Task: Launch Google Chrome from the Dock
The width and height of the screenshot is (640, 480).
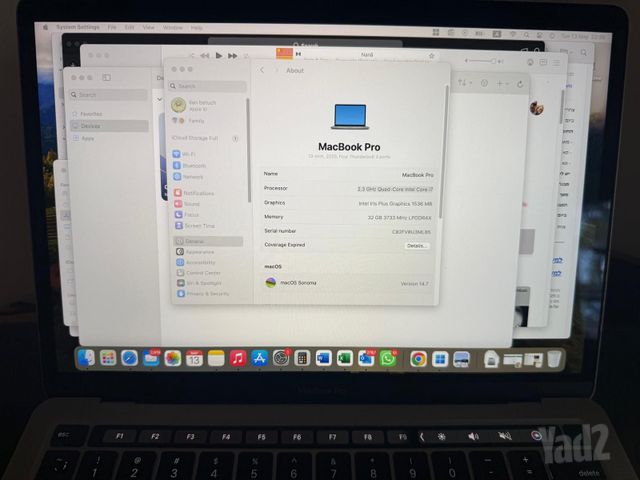Action: click(418, 359)
